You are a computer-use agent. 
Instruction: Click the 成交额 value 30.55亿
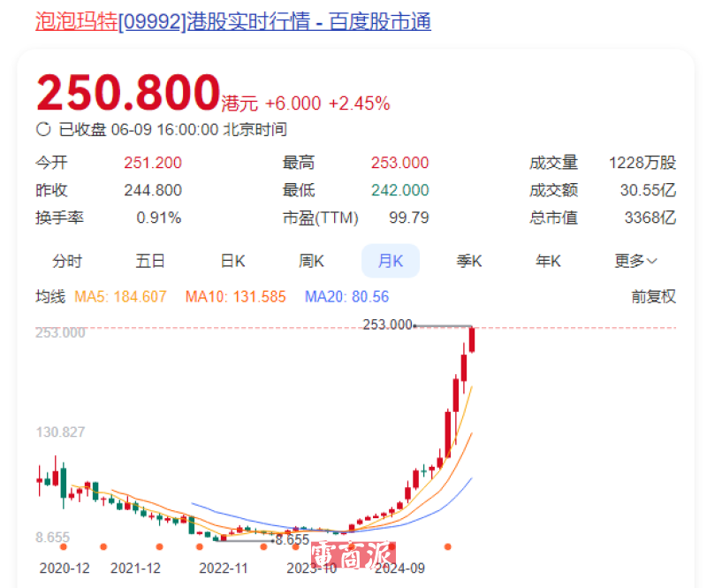point(648,190)
